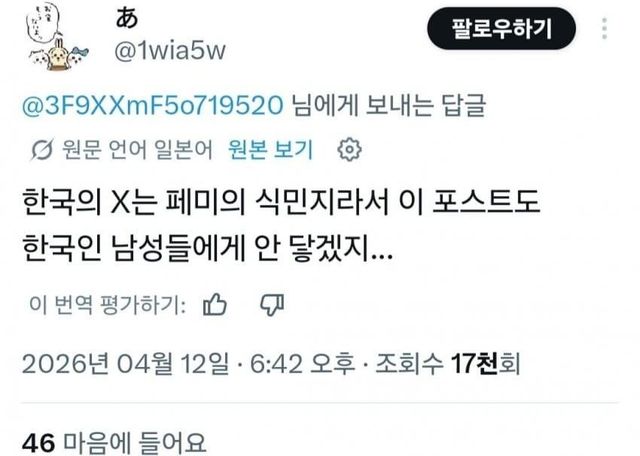
Task: Click the 원문 언어 일본어 label
Action: click(x=137, y=150)
